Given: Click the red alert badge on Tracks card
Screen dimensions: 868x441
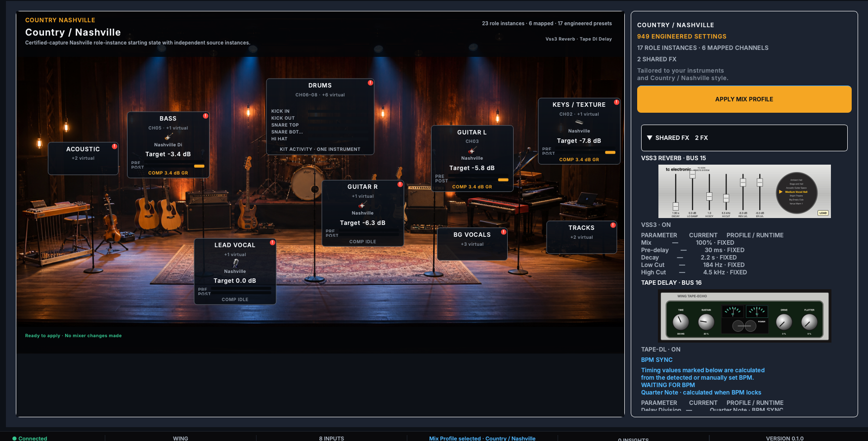Looking at the screenshot, I should pos(613,225).
